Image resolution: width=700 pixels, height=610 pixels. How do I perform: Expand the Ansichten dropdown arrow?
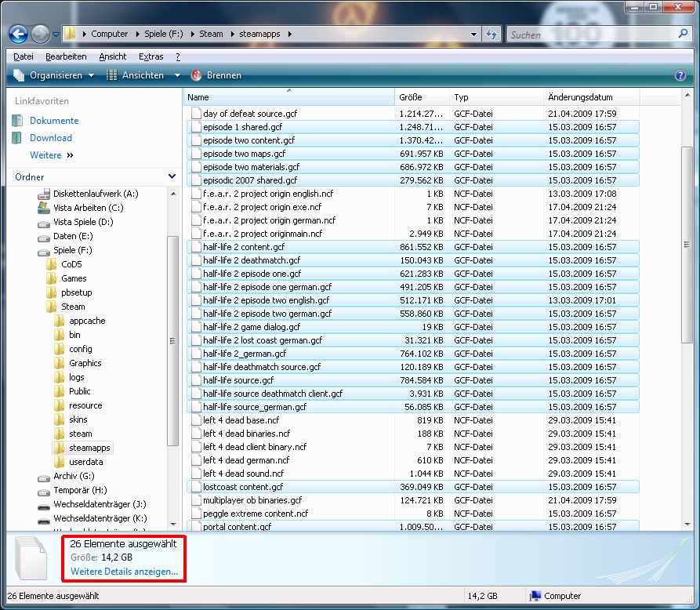(177, 75)
